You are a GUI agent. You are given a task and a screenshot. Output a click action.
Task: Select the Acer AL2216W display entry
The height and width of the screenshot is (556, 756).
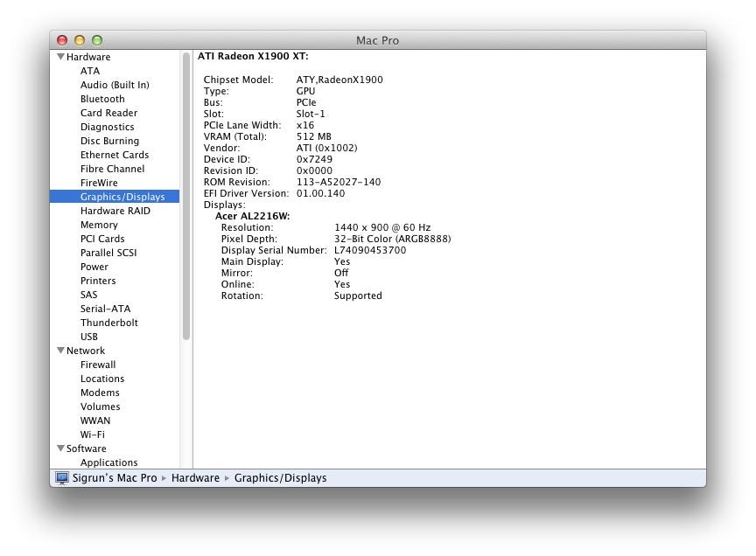pyautogui.click(x=252, y=216)
